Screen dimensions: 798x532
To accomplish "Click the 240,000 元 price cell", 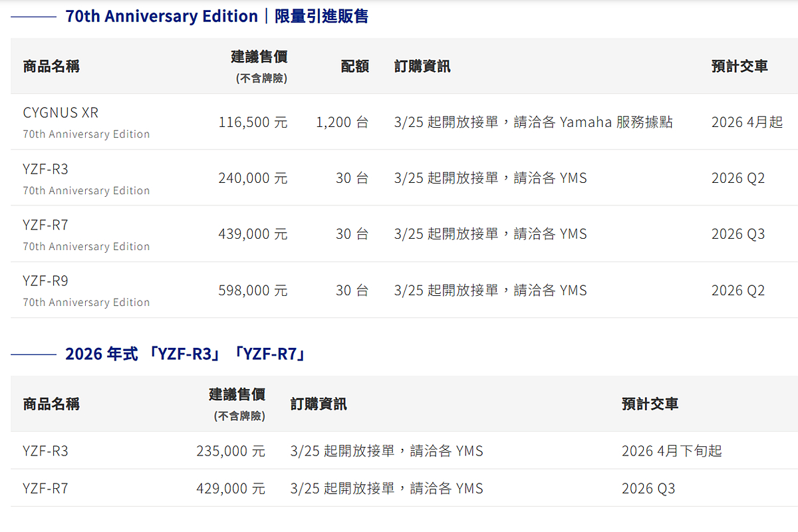I will 253,178.
